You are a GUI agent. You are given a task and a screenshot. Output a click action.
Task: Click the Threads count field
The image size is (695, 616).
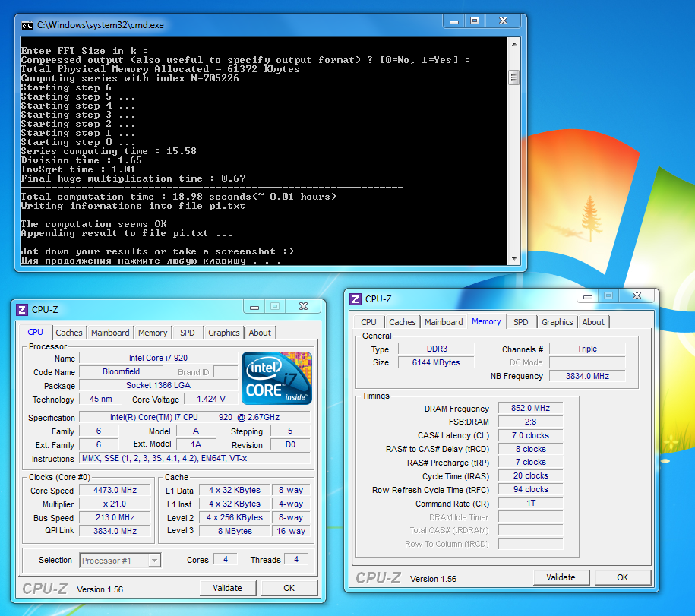pyautogui.click(x=296, y=560)
